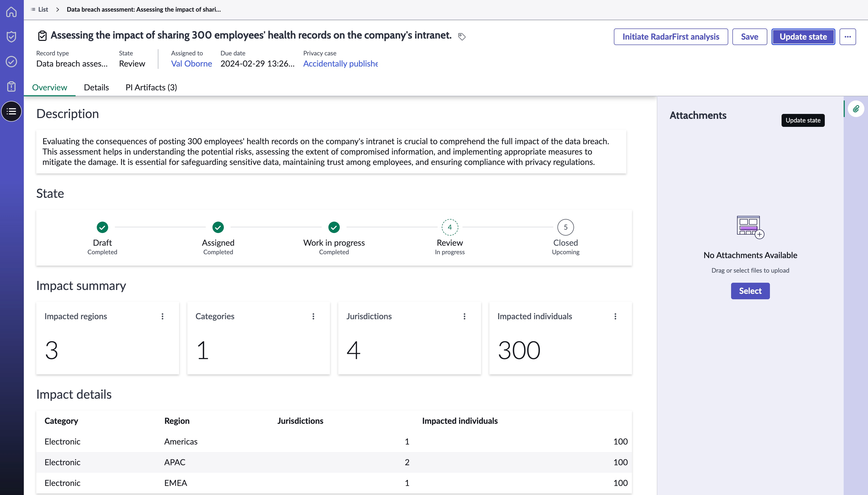Open assignee Val Oborne link
The height and width of the screenshot is (495, 868).
(x=192, y=64)
